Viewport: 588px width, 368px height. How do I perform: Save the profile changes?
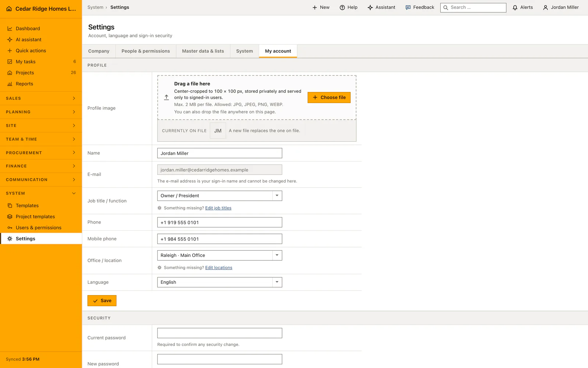[102, 301]
